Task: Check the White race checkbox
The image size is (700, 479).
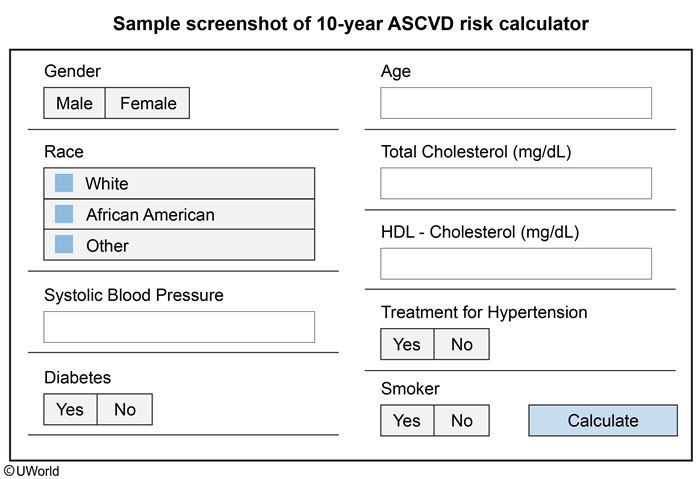Action: 64,183
